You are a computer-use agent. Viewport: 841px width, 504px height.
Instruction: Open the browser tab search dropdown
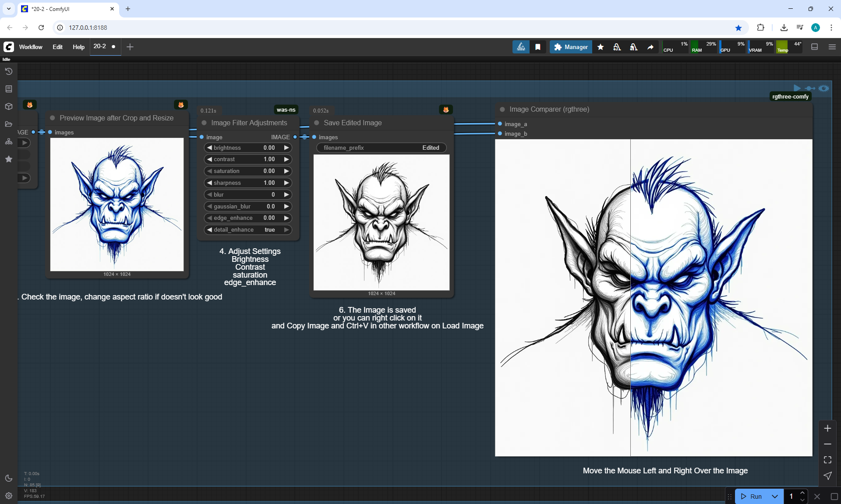coord(9,9)
